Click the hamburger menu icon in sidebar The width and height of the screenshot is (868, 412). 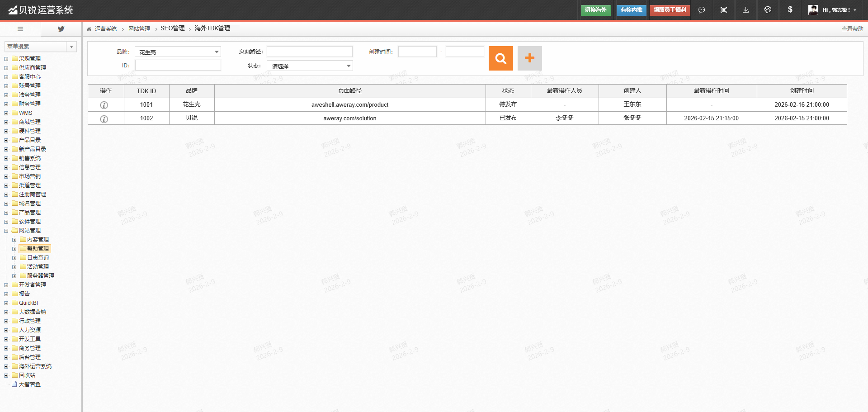click(x=20, y=29)
